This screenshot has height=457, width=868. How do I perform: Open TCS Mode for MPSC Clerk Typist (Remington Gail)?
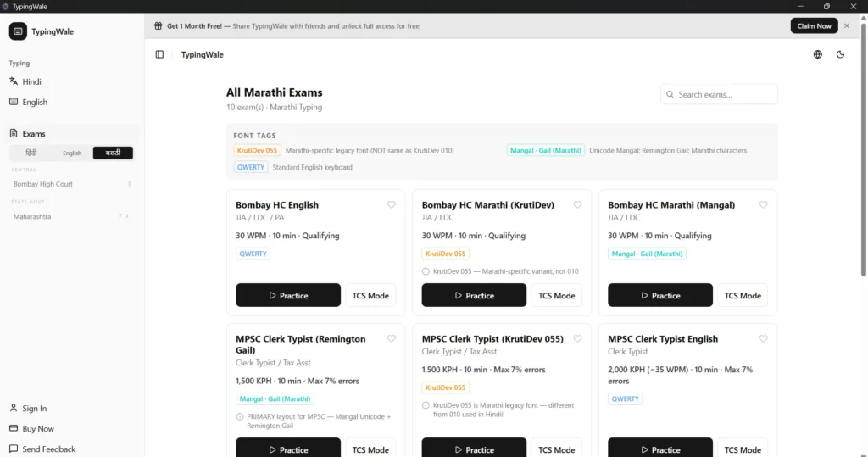370,448
